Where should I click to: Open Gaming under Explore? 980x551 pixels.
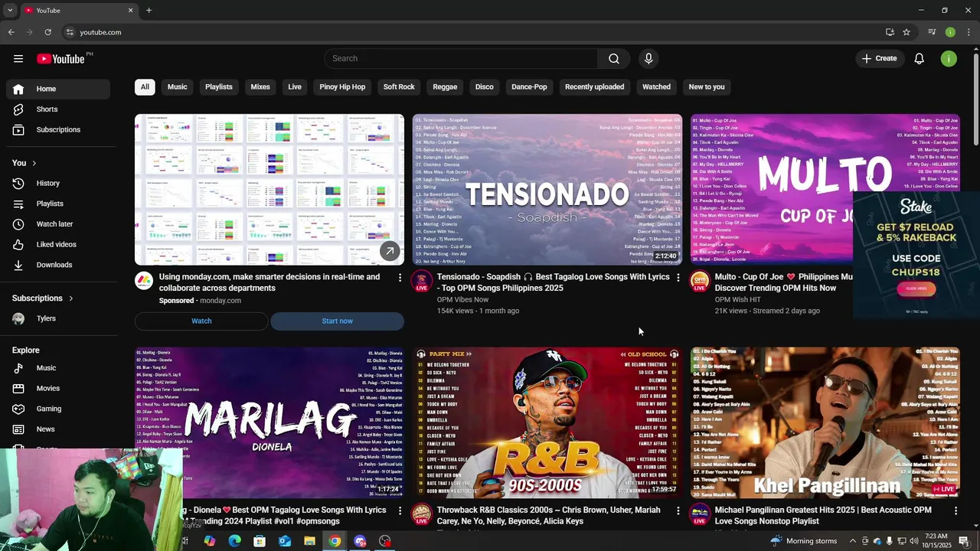(x=58, y=409)
